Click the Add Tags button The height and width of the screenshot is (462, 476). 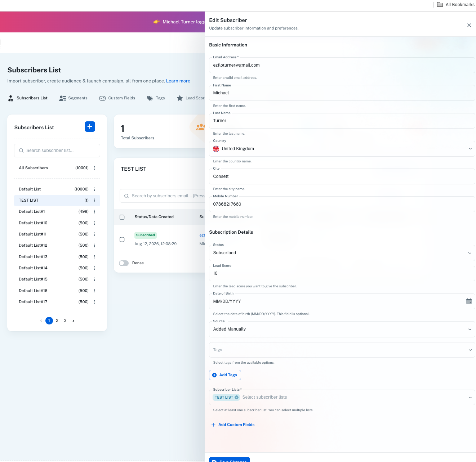(225, 375)
